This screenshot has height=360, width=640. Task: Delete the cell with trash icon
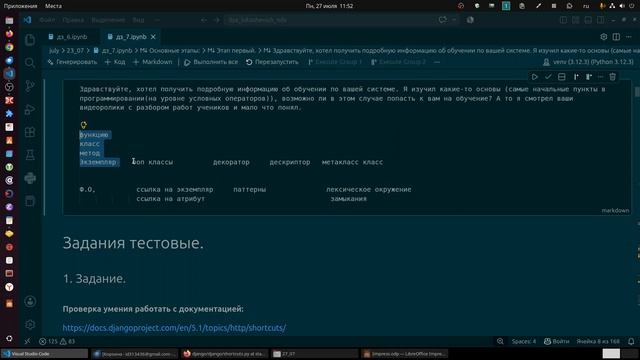[x=612, y=77]
